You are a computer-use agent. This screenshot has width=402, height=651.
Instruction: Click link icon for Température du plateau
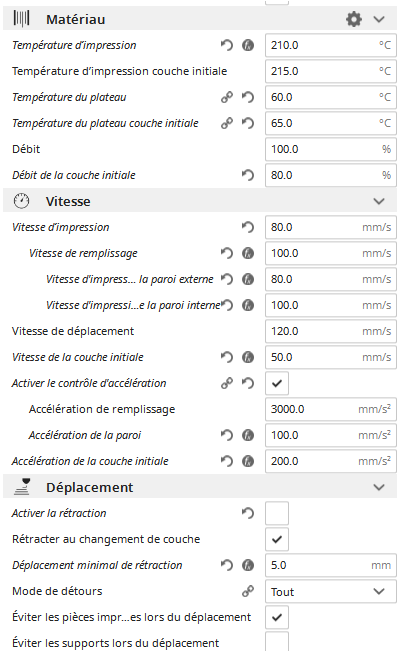[x=227, y=97]
